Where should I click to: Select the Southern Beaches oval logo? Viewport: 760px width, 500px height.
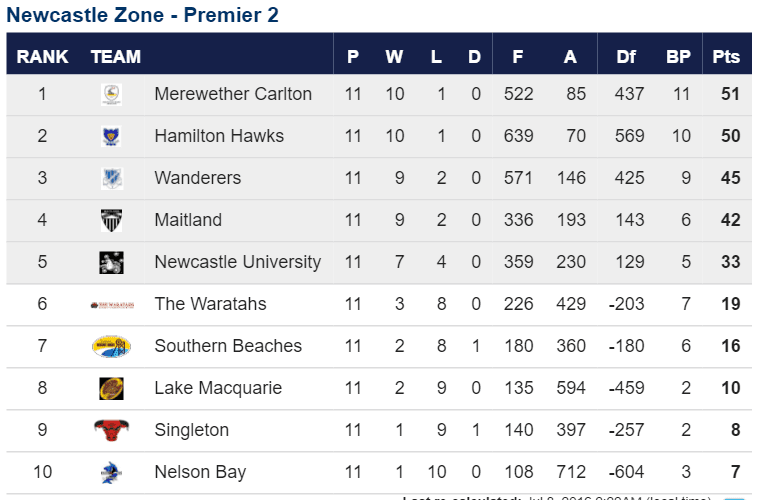tap(111, 346)
